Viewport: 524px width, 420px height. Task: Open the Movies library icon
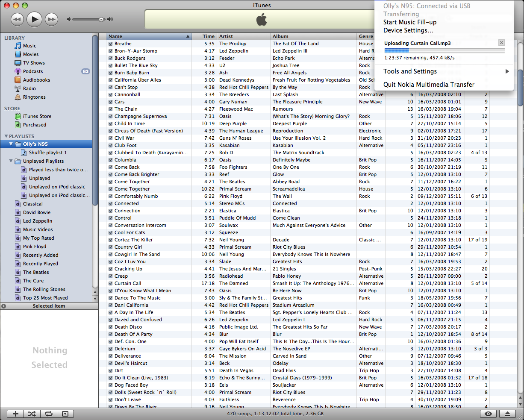click(x=18, y=54)
